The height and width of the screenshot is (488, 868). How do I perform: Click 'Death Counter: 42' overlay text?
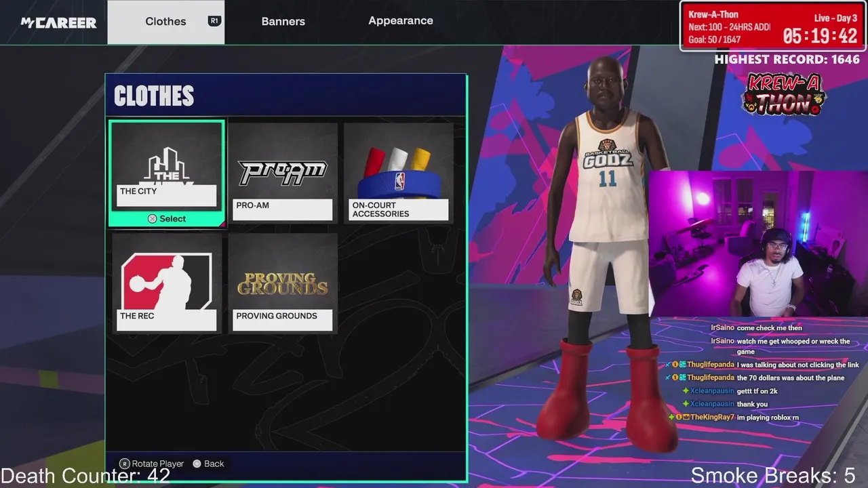(85, 476)
